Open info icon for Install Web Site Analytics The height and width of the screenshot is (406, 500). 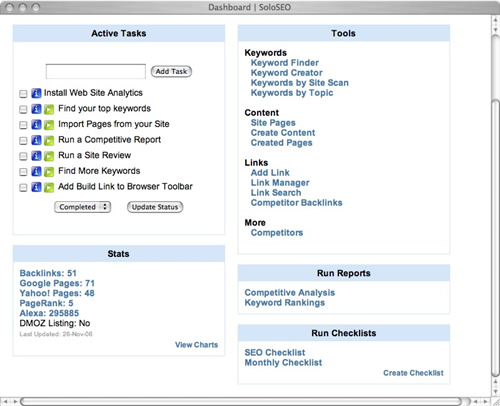pyautogui.click(x=36, y=93)
